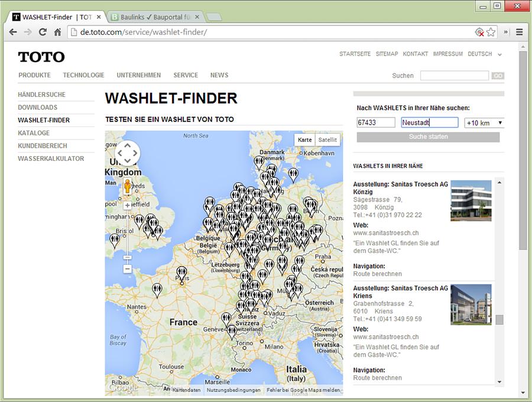Image resolution: width=532 pixels, height=402 pixels.
Task: Click Fehler bei Google Maps melden
Action: click(x=303, y=390)
